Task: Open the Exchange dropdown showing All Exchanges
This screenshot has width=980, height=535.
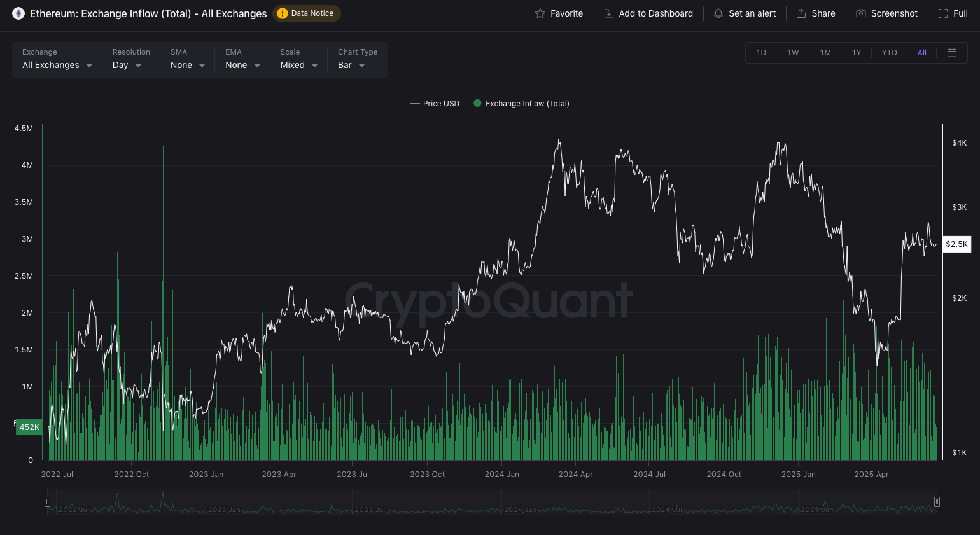Action: 57,59
